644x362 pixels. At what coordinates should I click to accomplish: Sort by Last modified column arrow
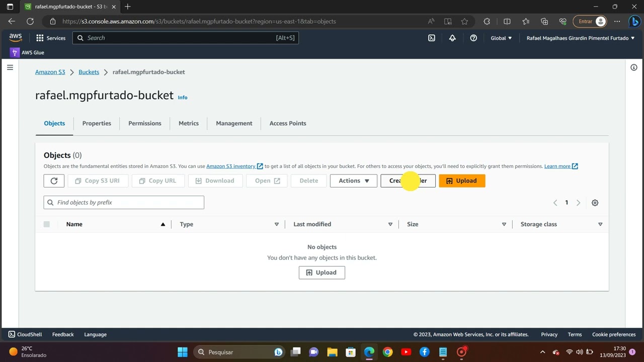[390, 224]
